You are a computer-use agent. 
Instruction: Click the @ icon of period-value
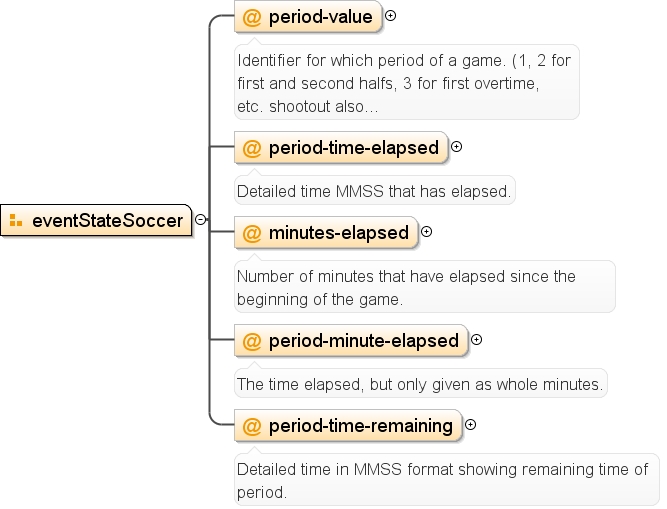[x=251, y=17]
